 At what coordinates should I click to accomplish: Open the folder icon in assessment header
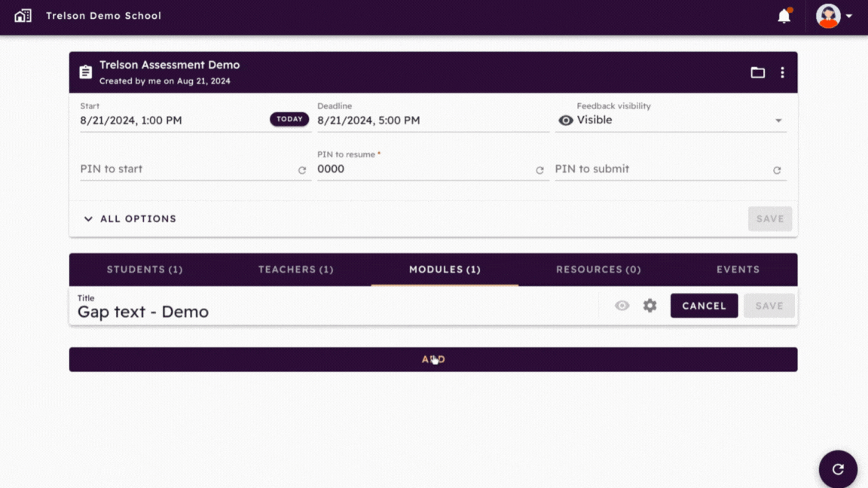tap(757, 72)
